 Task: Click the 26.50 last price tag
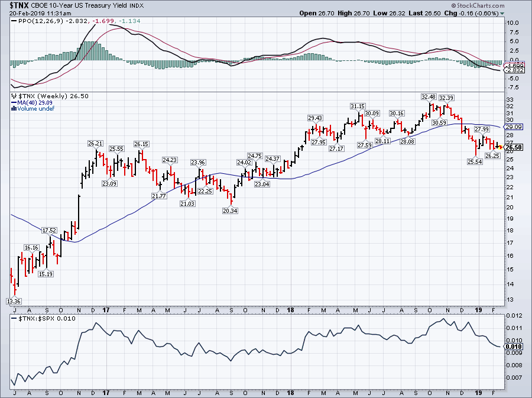click(x=512, y=147)
